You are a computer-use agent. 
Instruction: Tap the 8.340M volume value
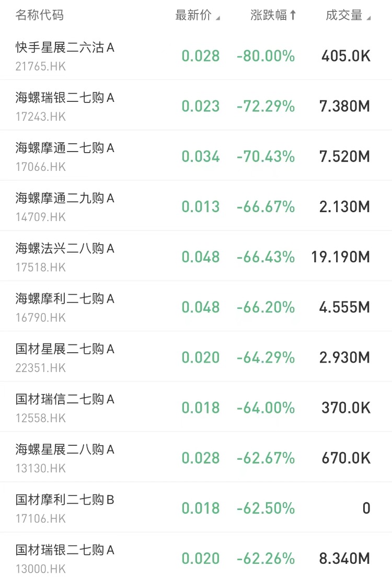click(x=344, y=558)
